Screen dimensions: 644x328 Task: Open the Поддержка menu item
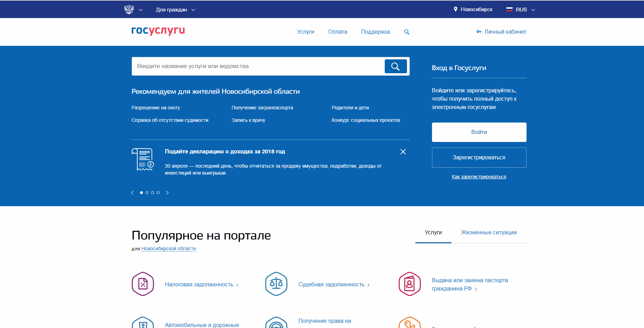(x=375, y=32)
